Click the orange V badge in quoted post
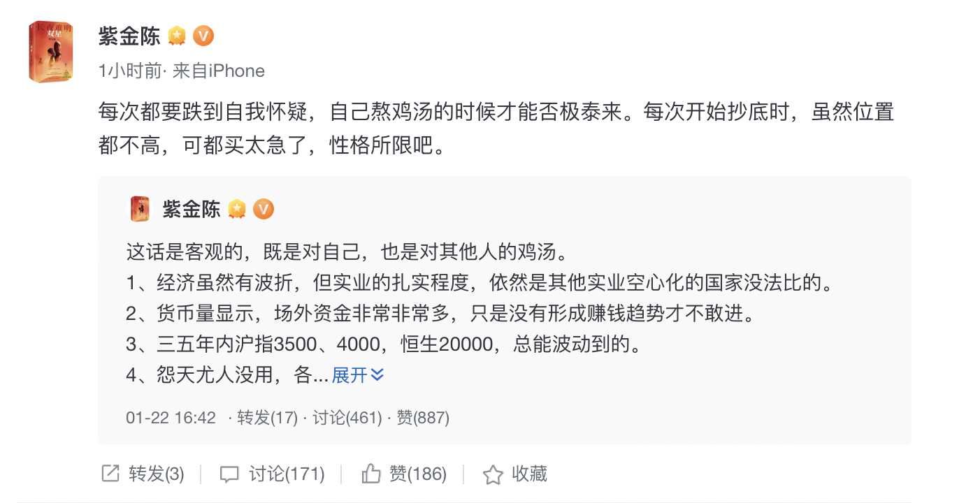Screen dimensions: 980x503 click(x=264, y=209)
